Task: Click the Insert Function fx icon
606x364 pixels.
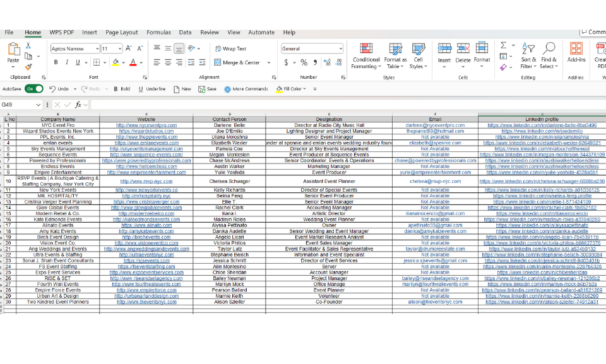Action: tap(78, 104)
